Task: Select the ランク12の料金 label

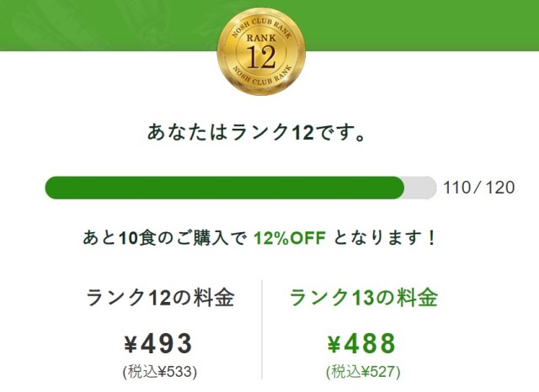Action: (x=160, y=297)
